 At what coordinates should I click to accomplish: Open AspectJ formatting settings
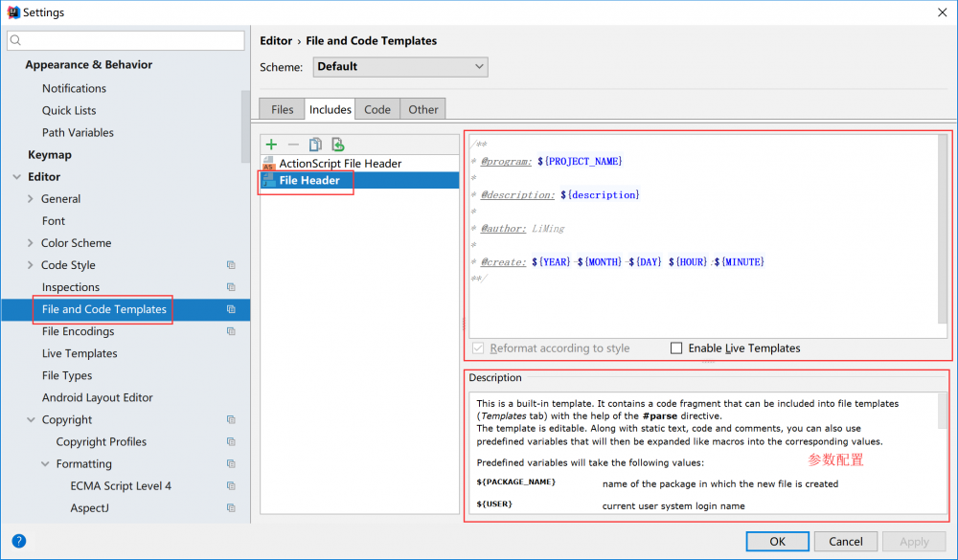pos(89,508)
